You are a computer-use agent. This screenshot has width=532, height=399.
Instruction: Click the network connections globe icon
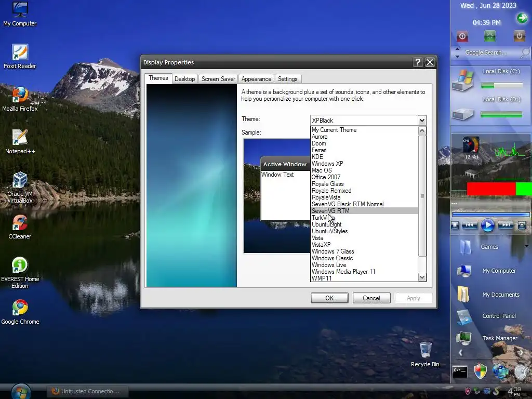click(501, 371)
